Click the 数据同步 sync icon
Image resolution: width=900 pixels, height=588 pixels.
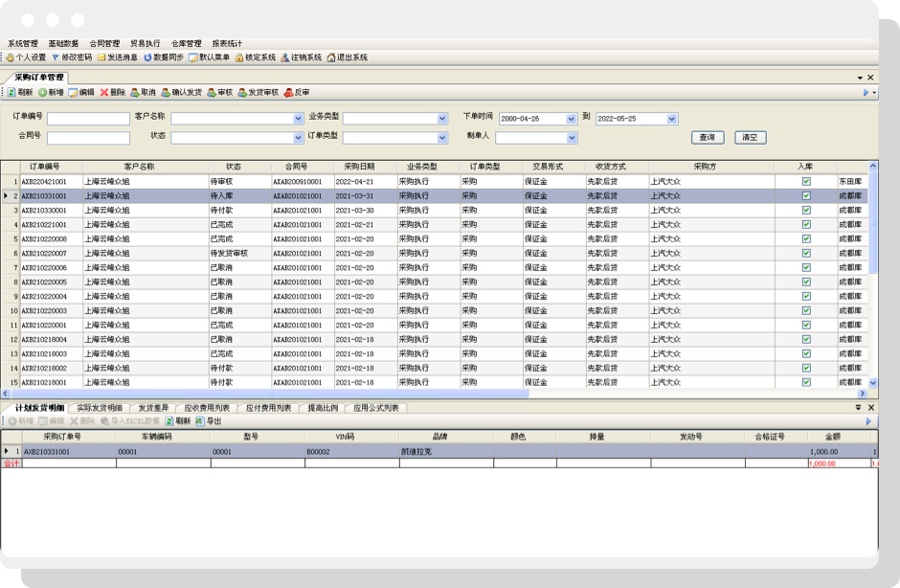tap(148, 57)
